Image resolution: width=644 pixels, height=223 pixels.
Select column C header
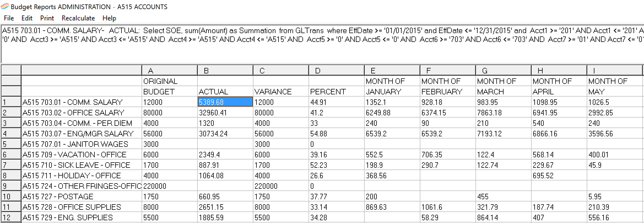tap(281, 70)
